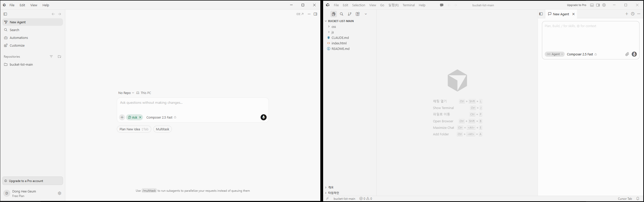
Task: Toggle the right side panel in agent window
Action: [315, 14]
